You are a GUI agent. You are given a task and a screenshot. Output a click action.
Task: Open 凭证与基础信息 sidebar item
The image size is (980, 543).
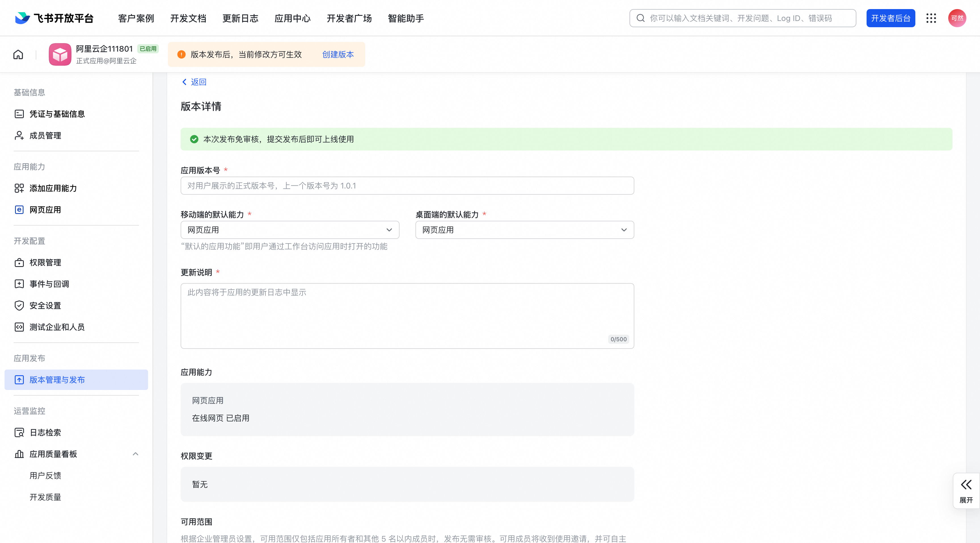[57, 114]
